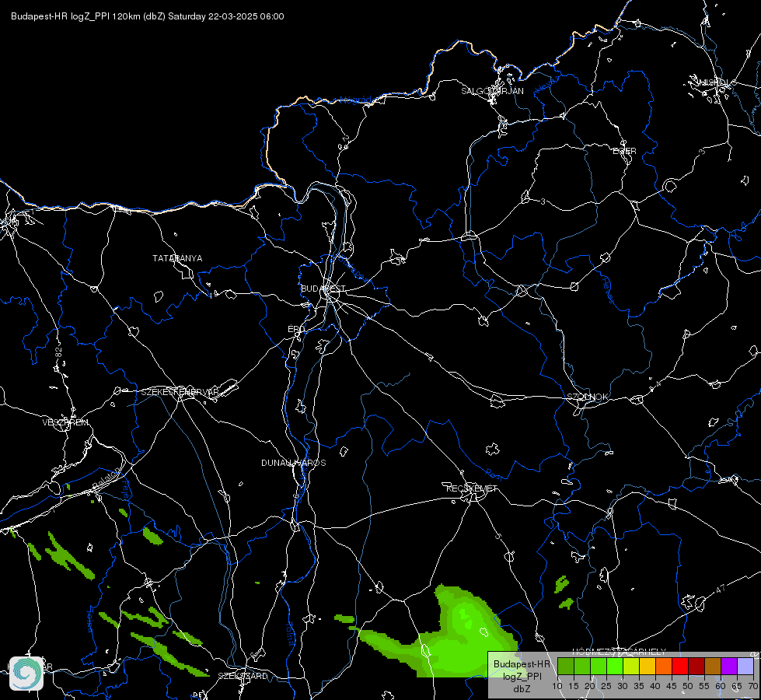Click the BUDAPEST city label
Viewport: 761px width, 700px height.
coord(323,289)
